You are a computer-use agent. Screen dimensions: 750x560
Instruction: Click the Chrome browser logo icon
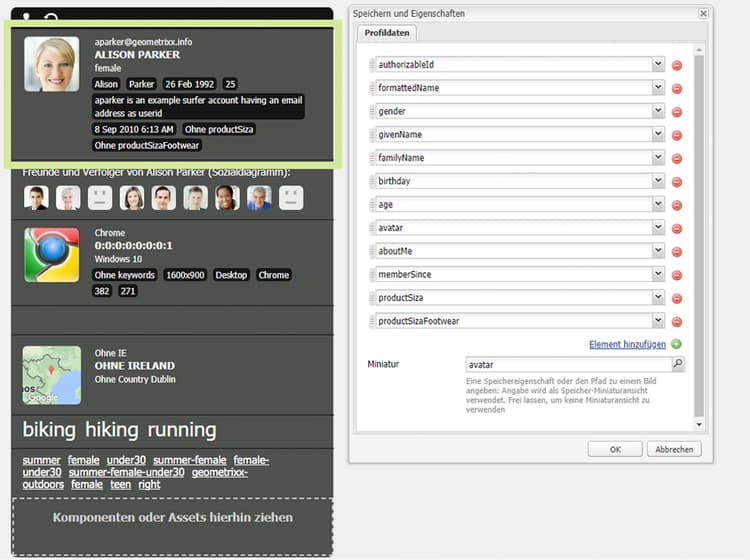point(52,255)
